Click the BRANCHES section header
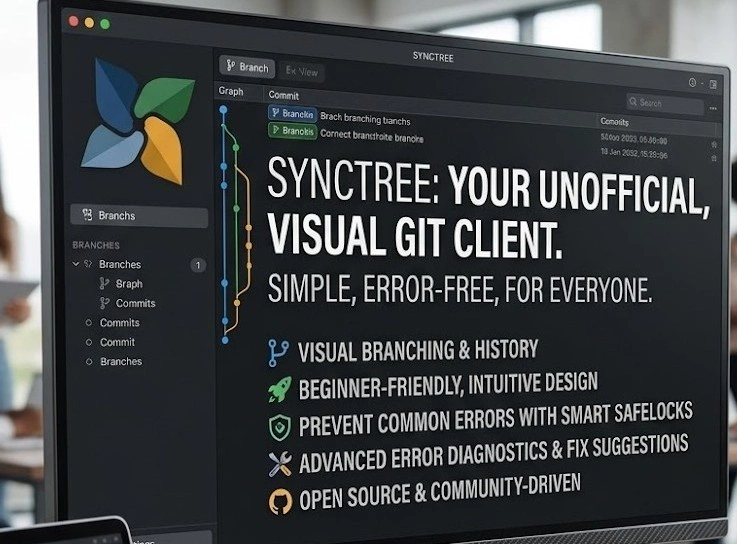This screenshot has width=737, height=544. click(x=96, y=245)
